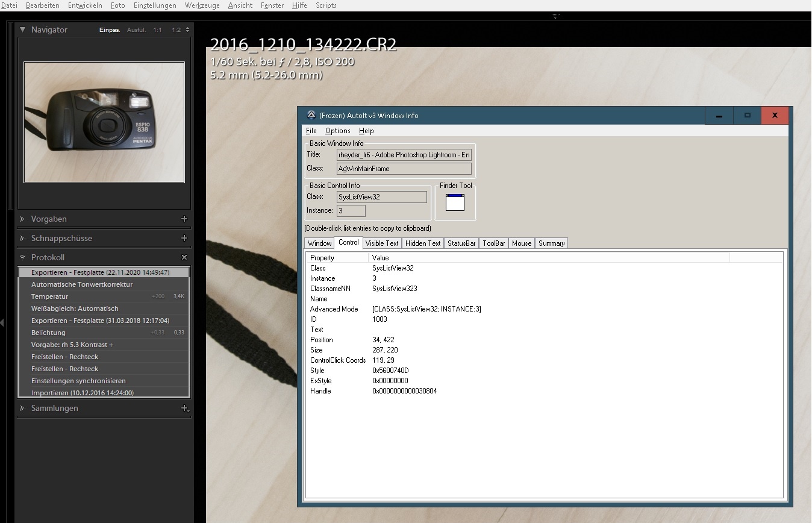This screenshot has width=812, height=523.
Task: Add a new preset with Vorgaben plus icon
Action: click(x=184, y=219)
